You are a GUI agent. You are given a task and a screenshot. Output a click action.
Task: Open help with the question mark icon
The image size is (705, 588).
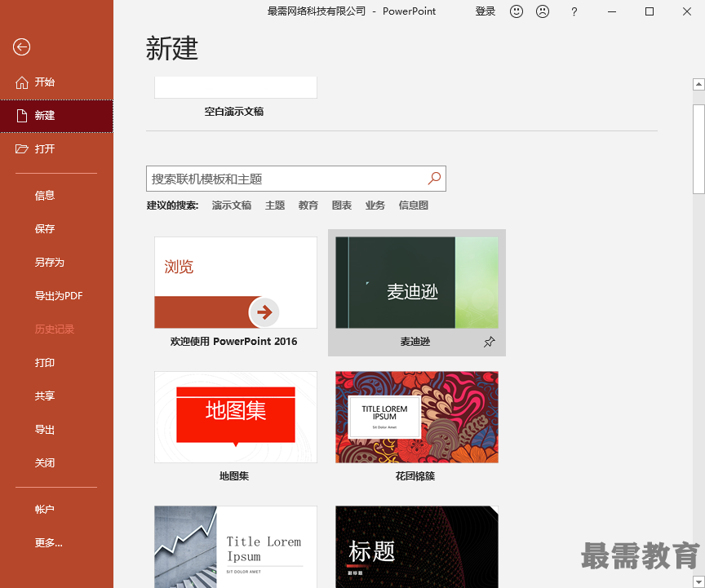574,11
